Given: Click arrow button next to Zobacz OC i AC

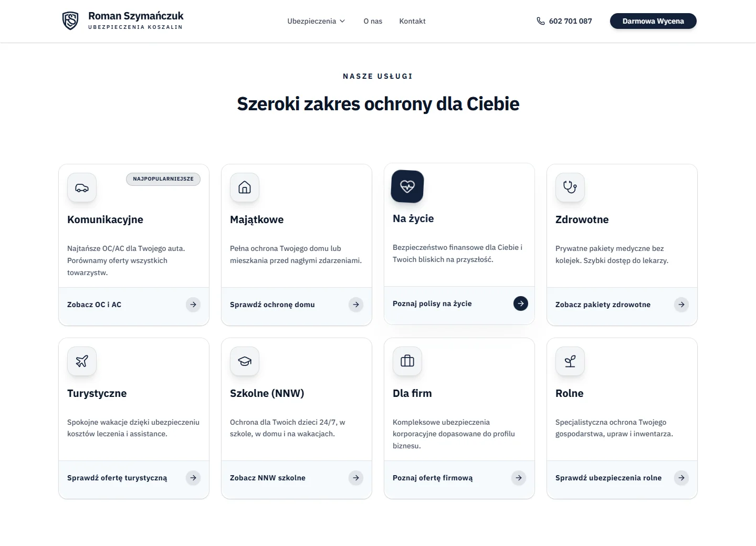Looking at the screenshot, I should coord(193,304).
